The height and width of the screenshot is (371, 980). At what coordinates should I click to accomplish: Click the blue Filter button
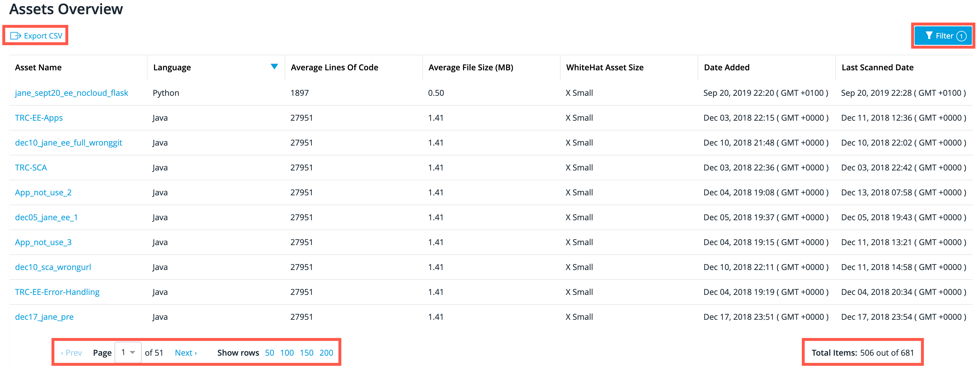click(x=943, y=36)
